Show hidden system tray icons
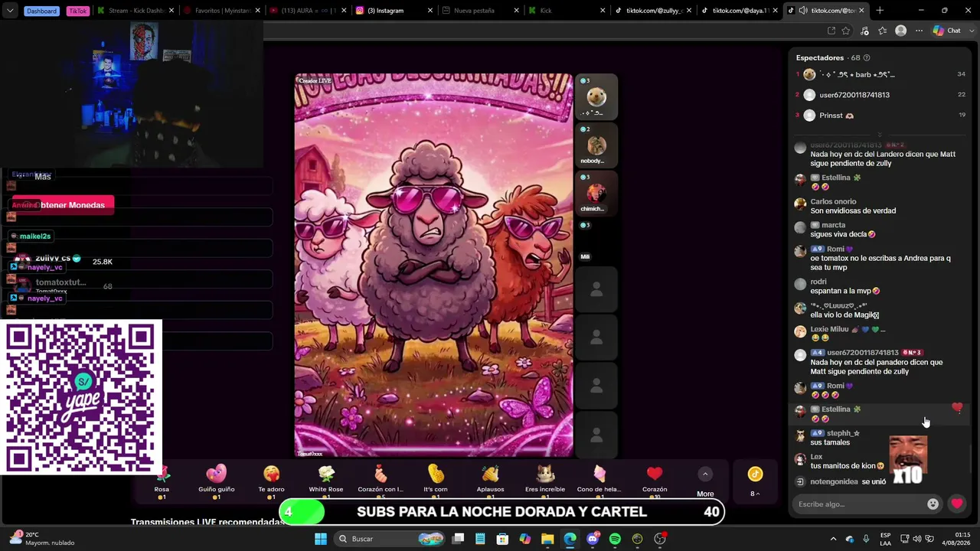 click(x=833, y=539)
